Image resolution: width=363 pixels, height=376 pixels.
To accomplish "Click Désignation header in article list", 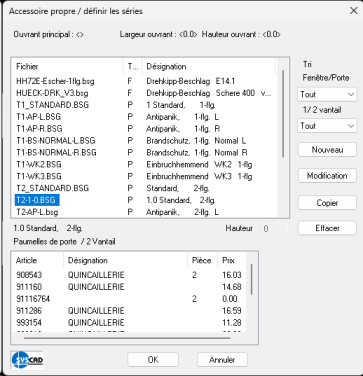I will coord(125,260).
